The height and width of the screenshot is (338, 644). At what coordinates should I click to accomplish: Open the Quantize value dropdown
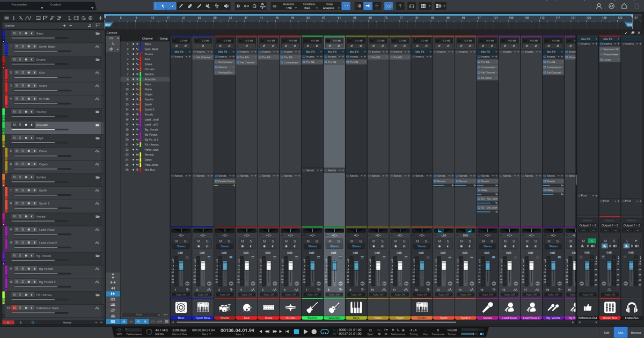pyautogui.click(x=289, y=8)
